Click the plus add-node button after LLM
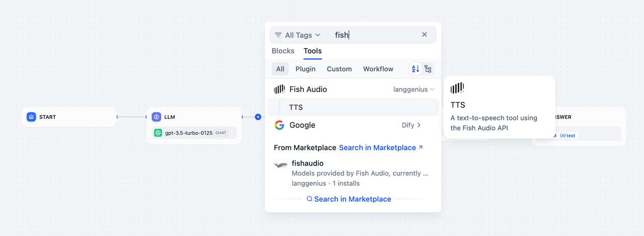This screenshot has width=644, height=236. (258, 117)
